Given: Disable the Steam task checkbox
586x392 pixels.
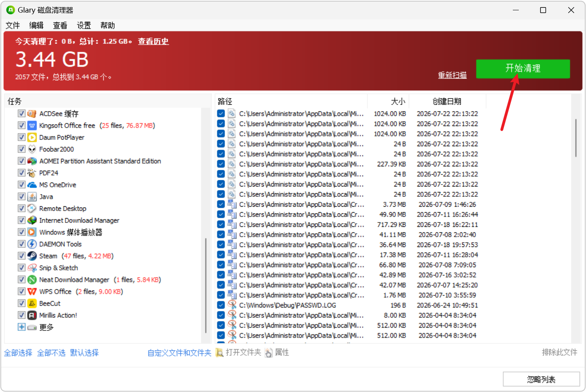Looking at the screenshot, I should [x=22, y=256].
